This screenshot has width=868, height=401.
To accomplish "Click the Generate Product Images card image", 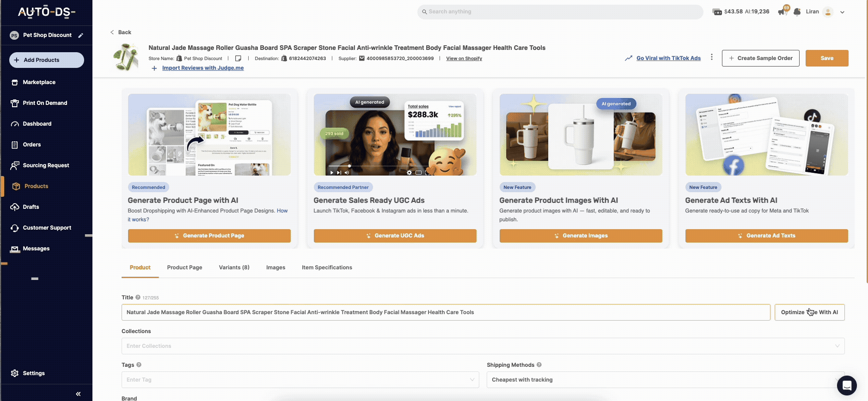I will click(581, 135).
